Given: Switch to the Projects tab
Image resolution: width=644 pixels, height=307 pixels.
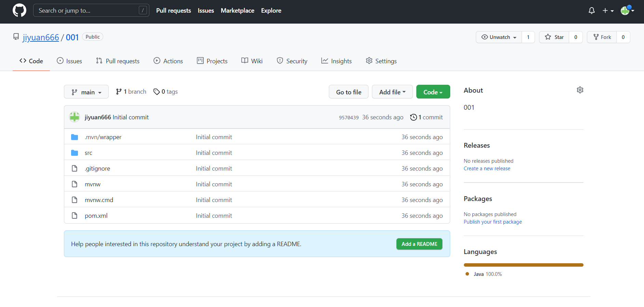Looking at the screenshot, I should [212, 61].
